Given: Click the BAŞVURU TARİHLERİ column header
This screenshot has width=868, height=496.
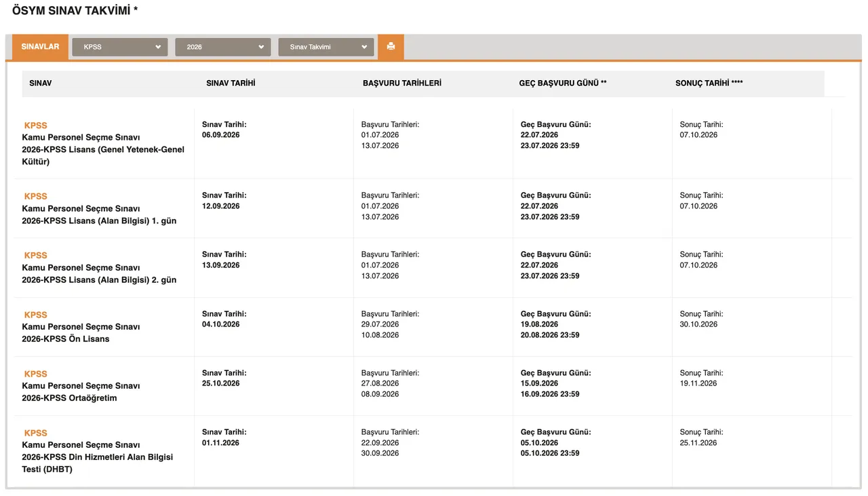Looking at the screenshot, I should click(x=401, y=83).
